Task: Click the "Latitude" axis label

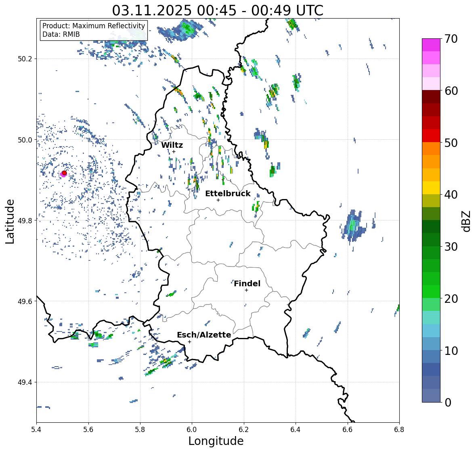Action: [x=10, y=222]
